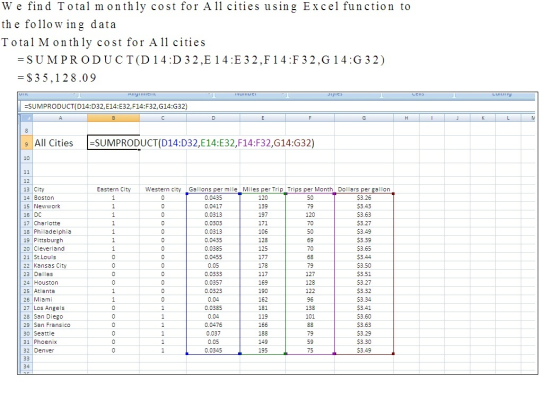Click Boston's miles per trip 120
Viewport: 560px width, 407px height.
click(x=263, y=198)
